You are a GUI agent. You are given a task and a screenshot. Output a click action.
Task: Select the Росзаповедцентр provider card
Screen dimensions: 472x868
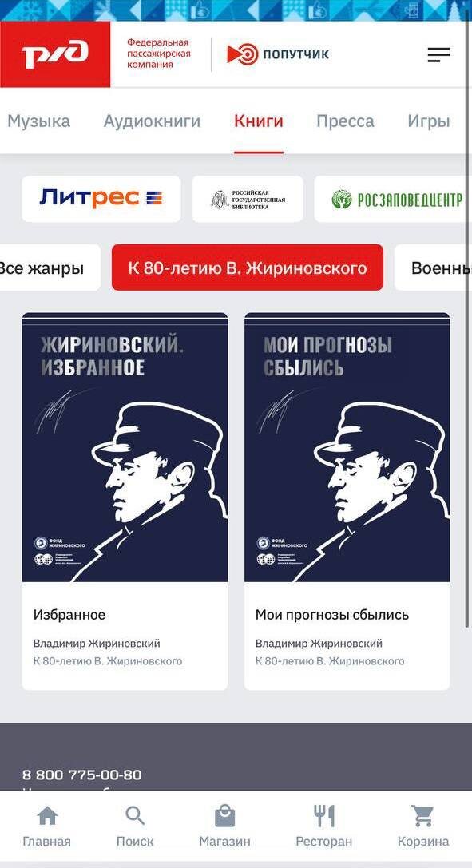393,199
